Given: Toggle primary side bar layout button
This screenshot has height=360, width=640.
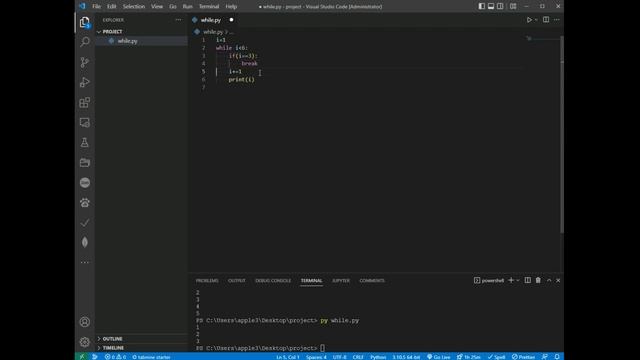Looking at the screenshot, I should click(x=482, y=6).
